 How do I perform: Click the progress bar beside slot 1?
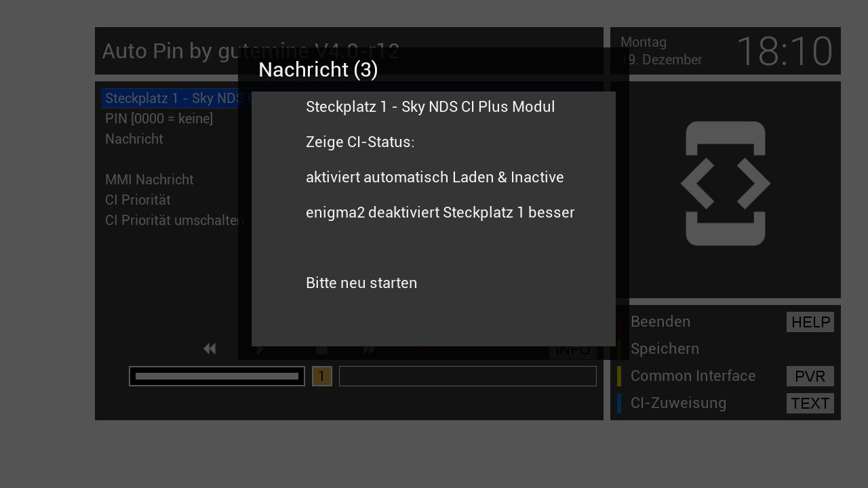click(217, 376)
